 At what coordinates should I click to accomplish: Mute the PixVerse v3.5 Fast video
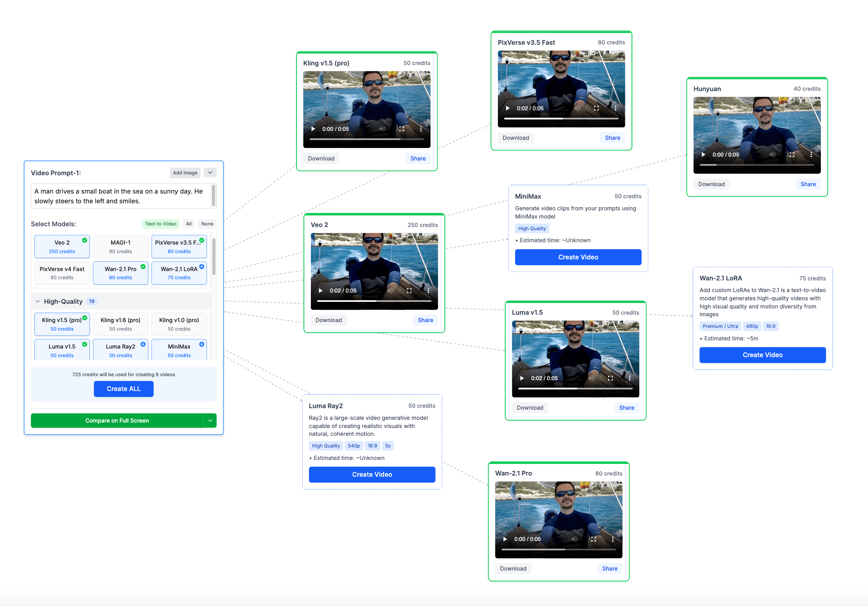pos(577,108)
